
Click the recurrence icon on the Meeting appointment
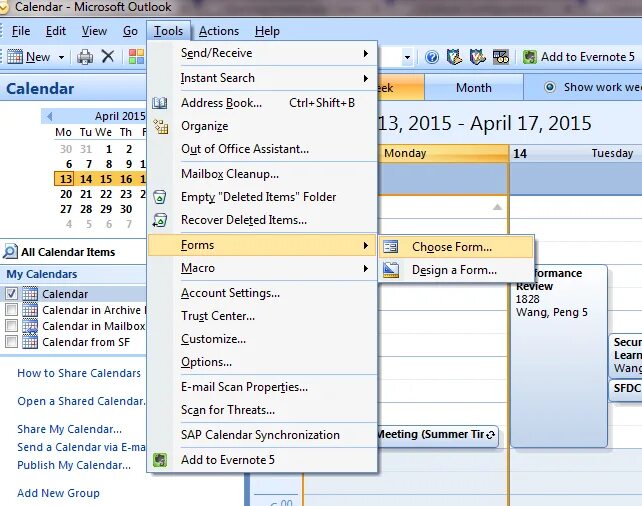pyautogui.click(x=491, y=435)
